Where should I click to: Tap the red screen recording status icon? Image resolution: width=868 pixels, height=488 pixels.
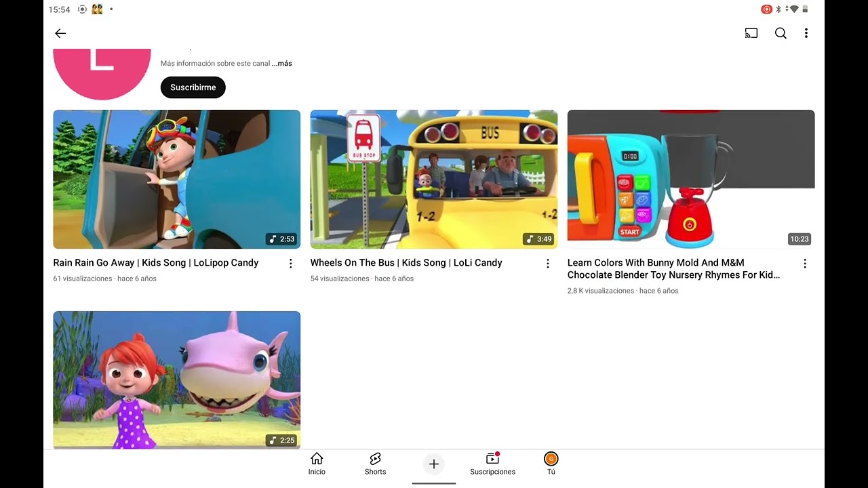point(766,9)
